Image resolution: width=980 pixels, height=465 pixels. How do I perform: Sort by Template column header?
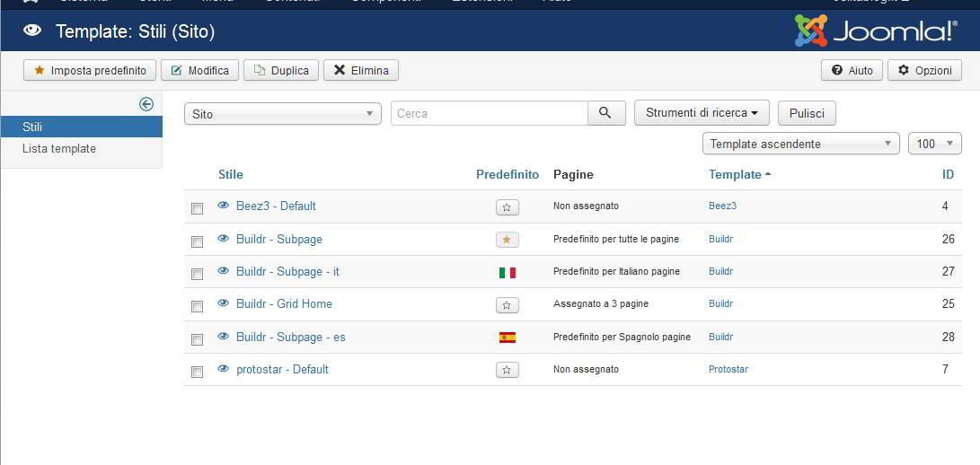click(739, 174)
